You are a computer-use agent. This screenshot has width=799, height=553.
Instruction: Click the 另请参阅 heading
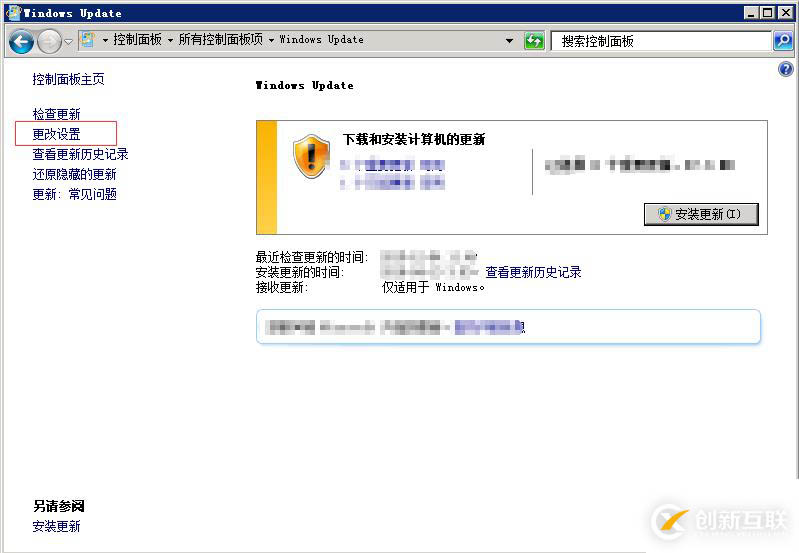[x=59, y=506]
